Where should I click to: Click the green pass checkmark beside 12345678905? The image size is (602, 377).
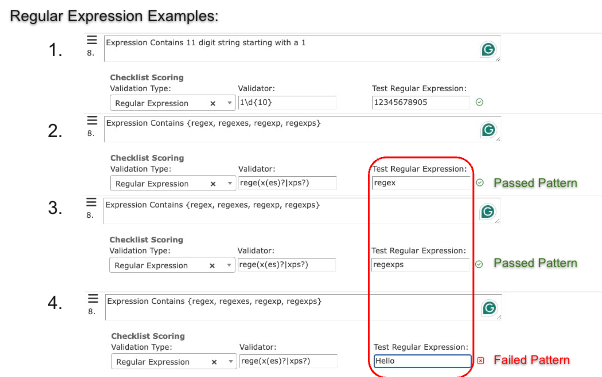pos(479,102)
